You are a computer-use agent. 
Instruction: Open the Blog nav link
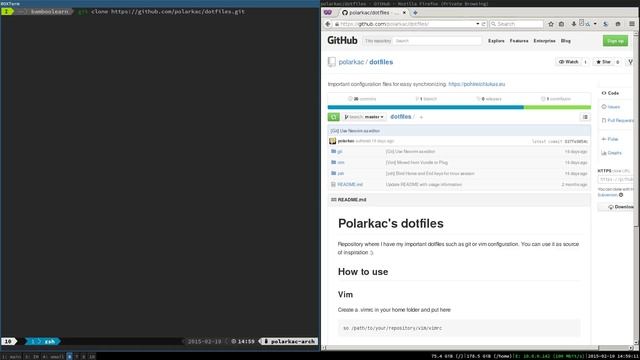click(566, 41)
